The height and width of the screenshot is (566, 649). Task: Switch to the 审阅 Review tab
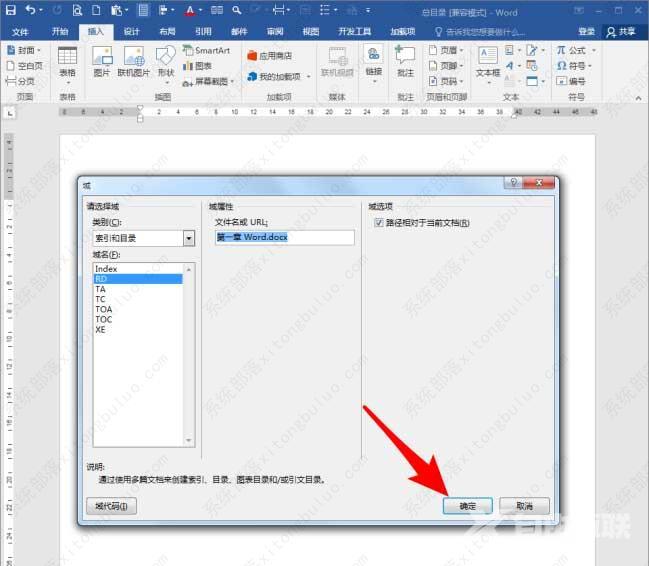point(275,31)
